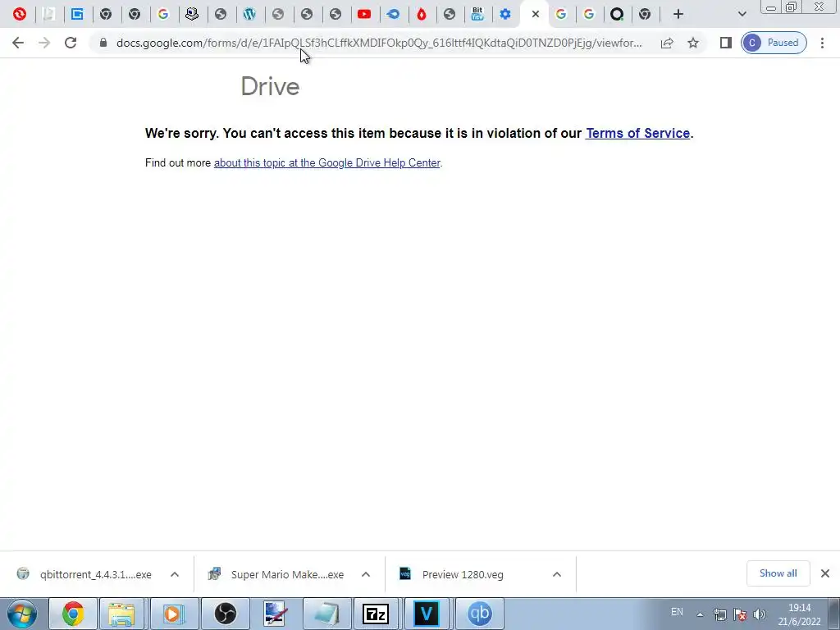Click Show all downloads

pos(778,573)
